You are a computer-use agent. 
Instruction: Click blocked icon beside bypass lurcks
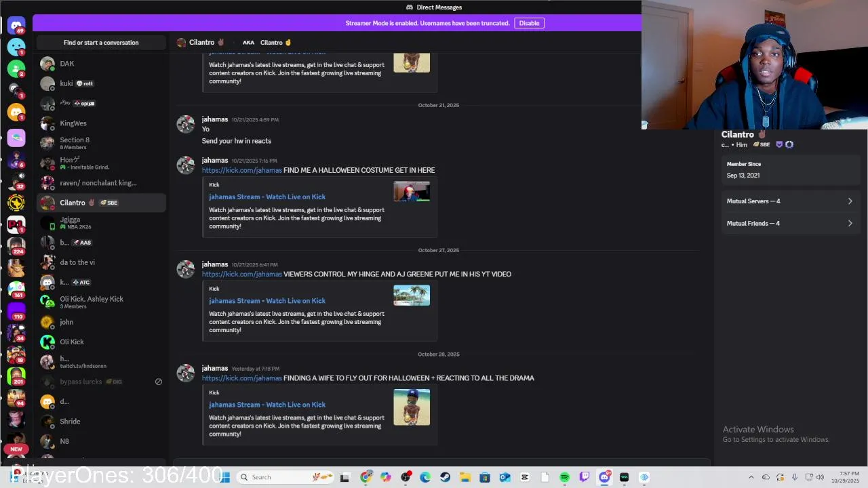point(159,382)
